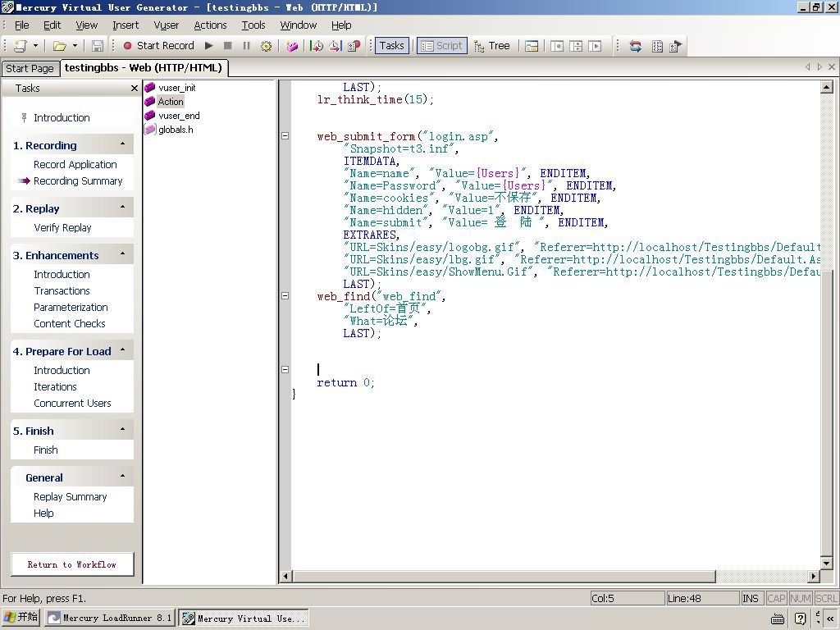Switch to the Start Page tab
Viewport: 840px width, 630px height.
pyautogui.click(x=30, y=69)
